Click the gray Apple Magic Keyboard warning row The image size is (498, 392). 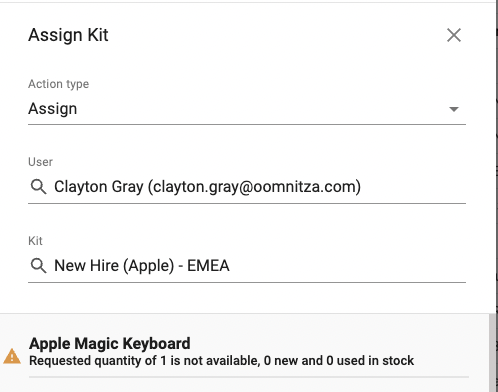point(245,353)
